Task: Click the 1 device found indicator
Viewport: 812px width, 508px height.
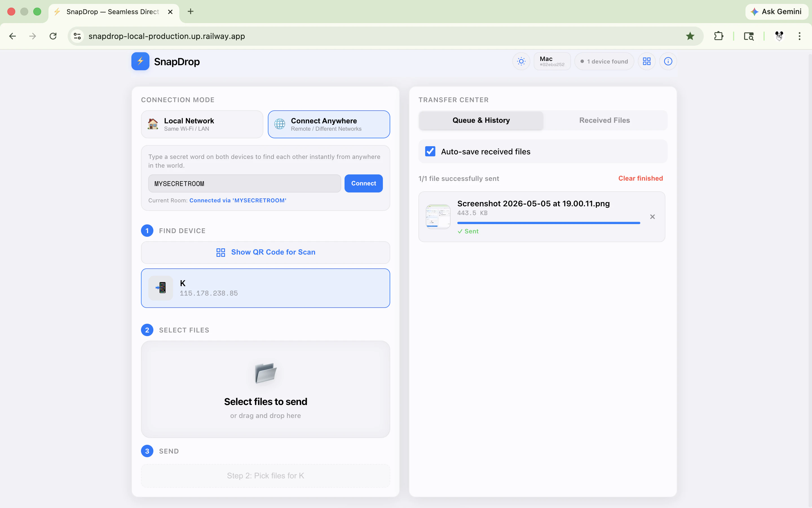Action: click(604, 61)
